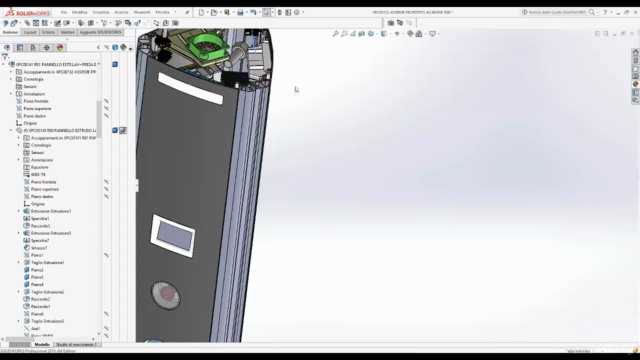This screenshot has width=640, height=360.
Task: Click the New document icon
Action: [201, 12]
